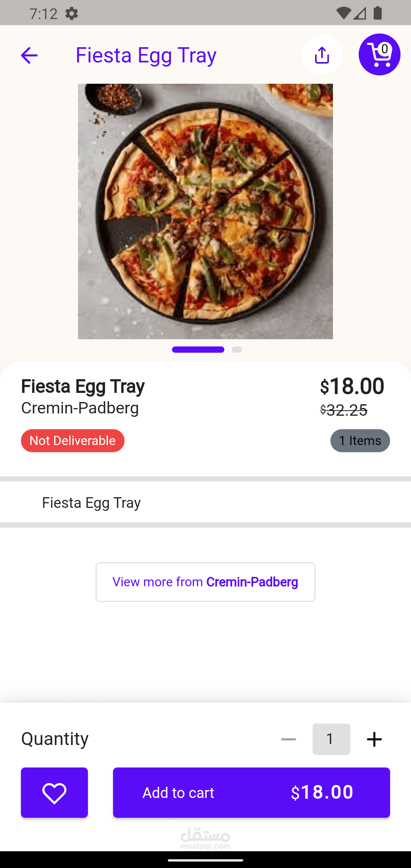Tap the 1 Items badge
This screenshot has height=868, width=411.
(360, 440)
